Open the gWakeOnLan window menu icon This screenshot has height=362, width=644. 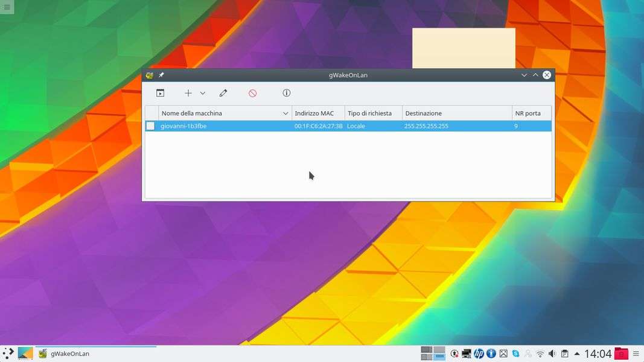[x=150, y=75]
